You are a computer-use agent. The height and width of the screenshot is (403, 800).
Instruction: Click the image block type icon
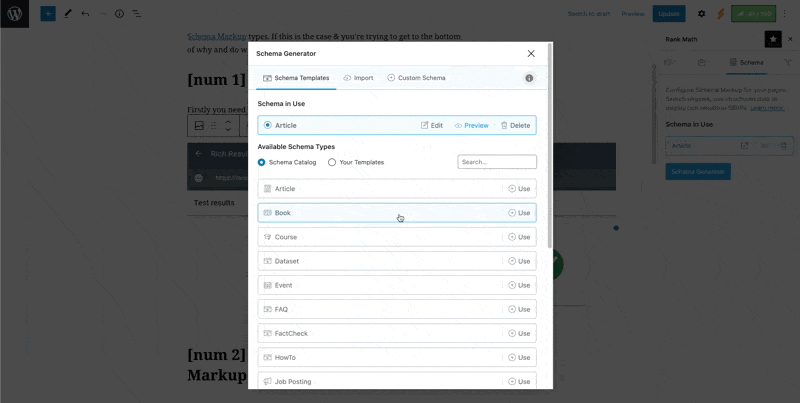point(199,125)
